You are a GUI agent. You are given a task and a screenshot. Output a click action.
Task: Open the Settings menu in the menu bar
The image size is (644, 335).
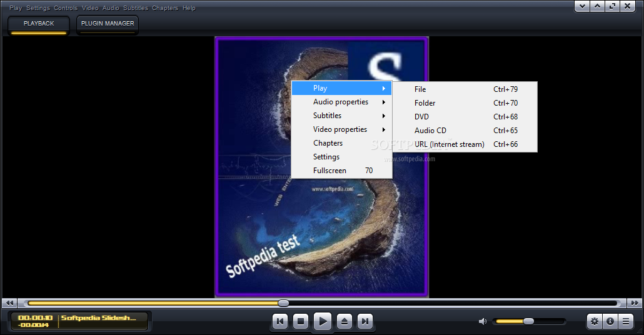point(38,7)
